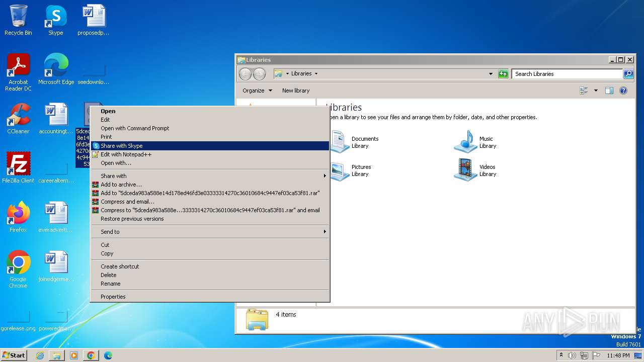
Task: Open Windows Explorer taskbar button
Action: coord(57,355)
